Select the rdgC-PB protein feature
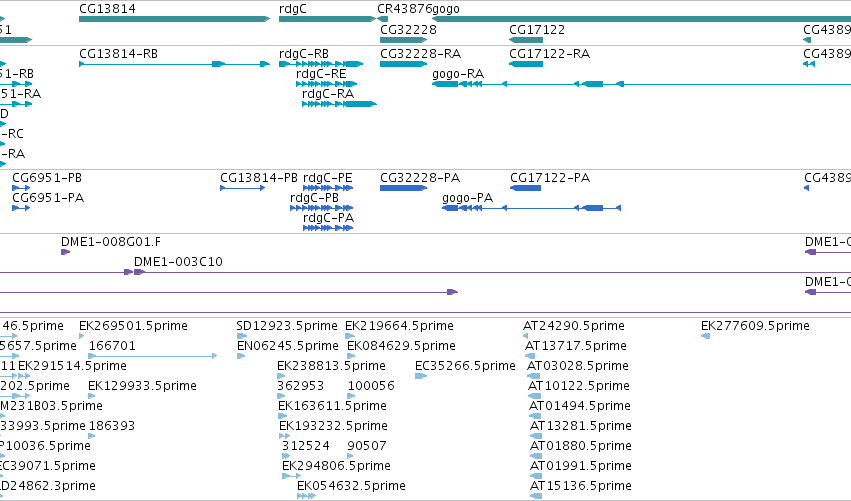851x501 pixels. point(321,208)
